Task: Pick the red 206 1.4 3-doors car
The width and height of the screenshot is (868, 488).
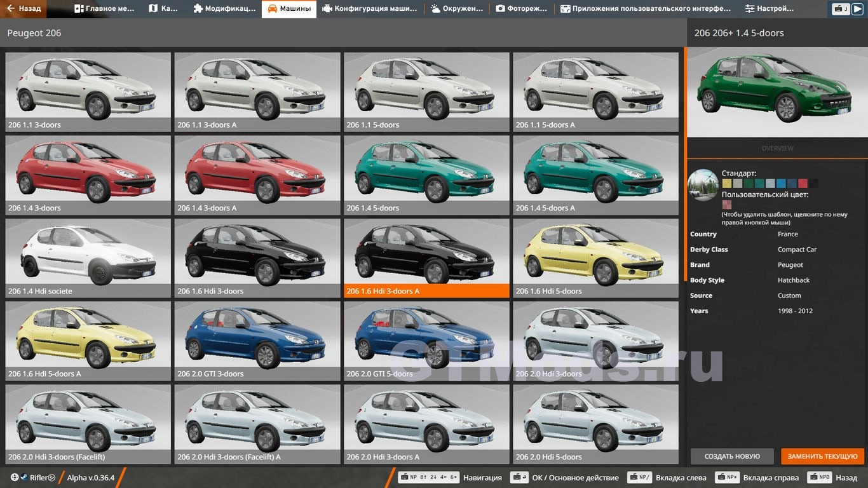Action: 88,175
